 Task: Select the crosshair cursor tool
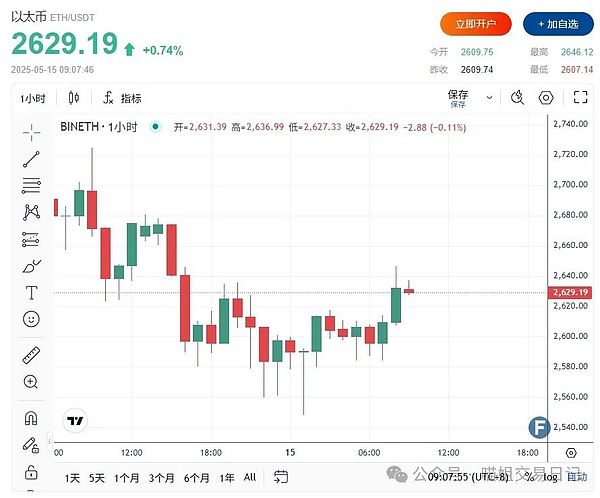31,131
